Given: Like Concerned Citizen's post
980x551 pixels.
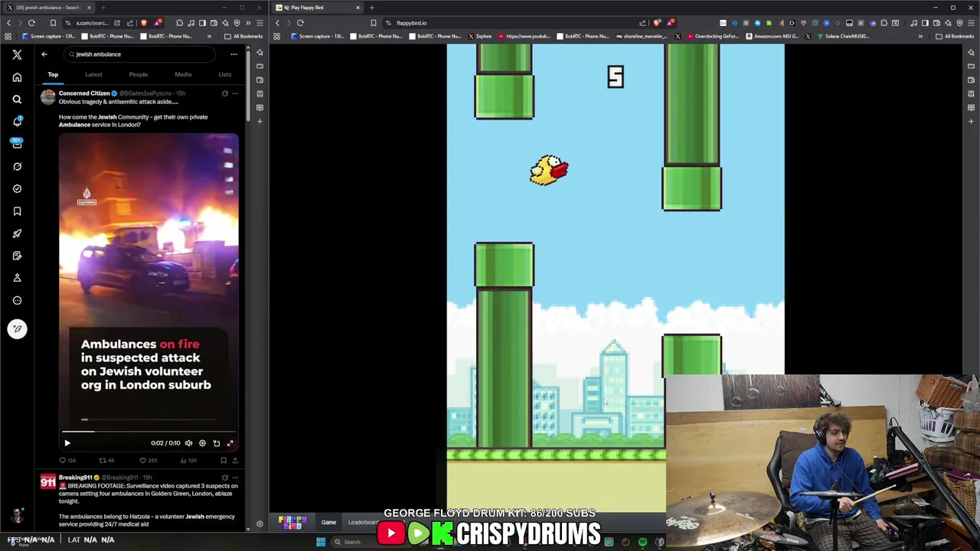Looking at the screenshot, I should (147, 461).
